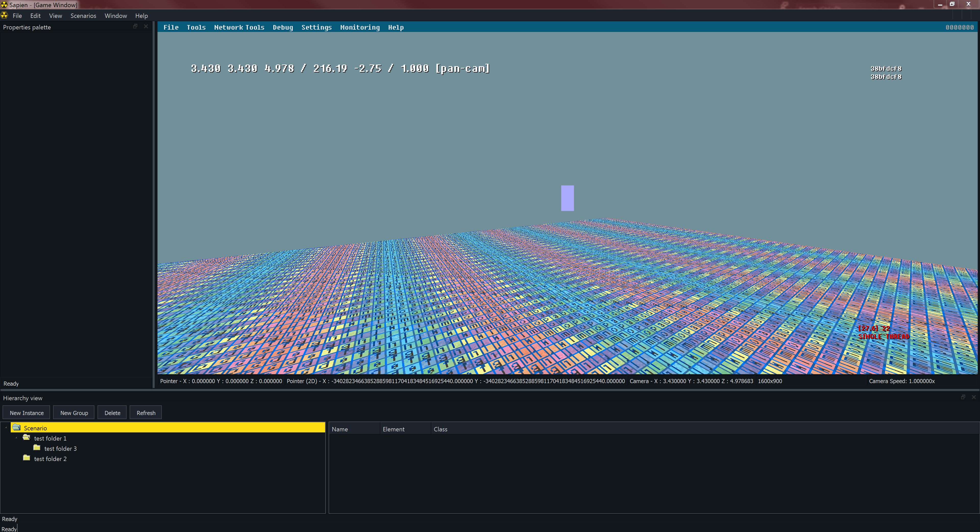Screen dimensions: 980x532
Task: Open the Sapien File menu
Action: pos(17,16)
